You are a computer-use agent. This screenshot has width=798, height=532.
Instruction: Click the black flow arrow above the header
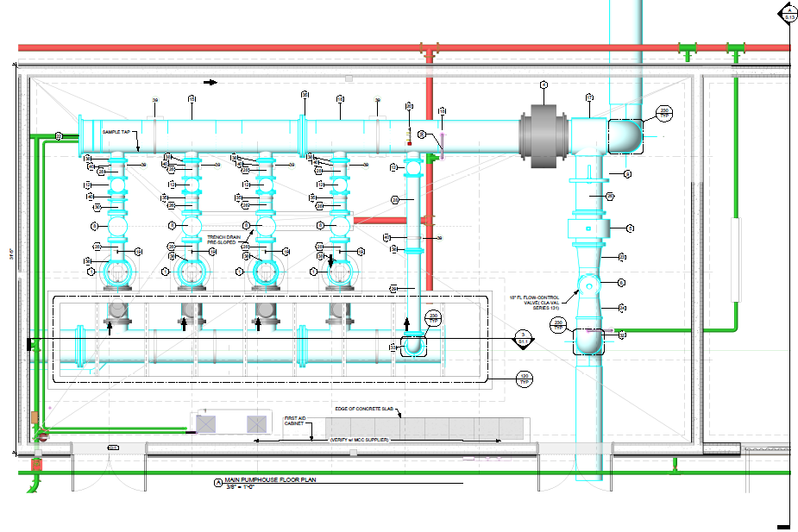(x=210, y=83)
